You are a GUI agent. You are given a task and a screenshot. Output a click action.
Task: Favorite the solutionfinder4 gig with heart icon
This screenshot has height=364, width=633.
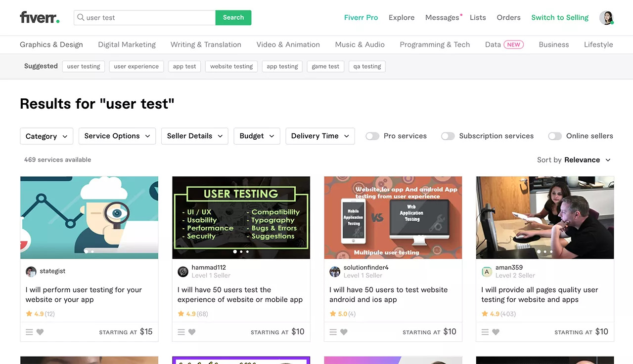[344, 332]
